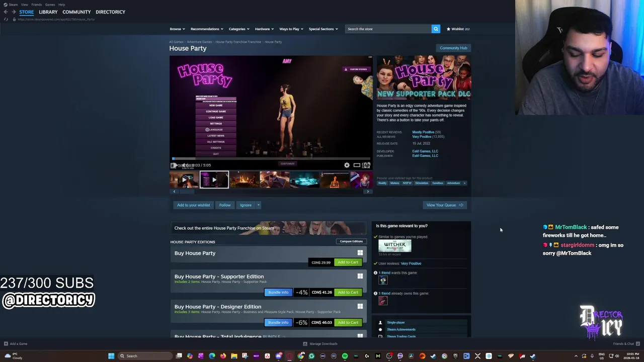644x362 pixels.
Task: Open the Ways to Play dropdown
Action: coord(291,29)
